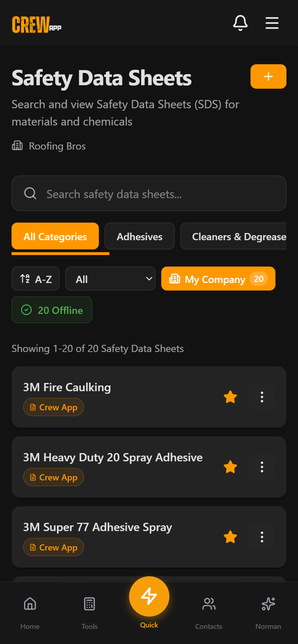Toggle the My Company filter

pyautogui.click(x=218, y=279)
